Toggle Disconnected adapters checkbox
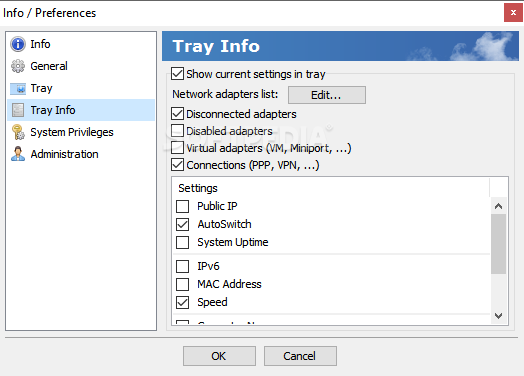Image resolution: width=524 pixels, height=376 pixels. click(x=177, y=114)
